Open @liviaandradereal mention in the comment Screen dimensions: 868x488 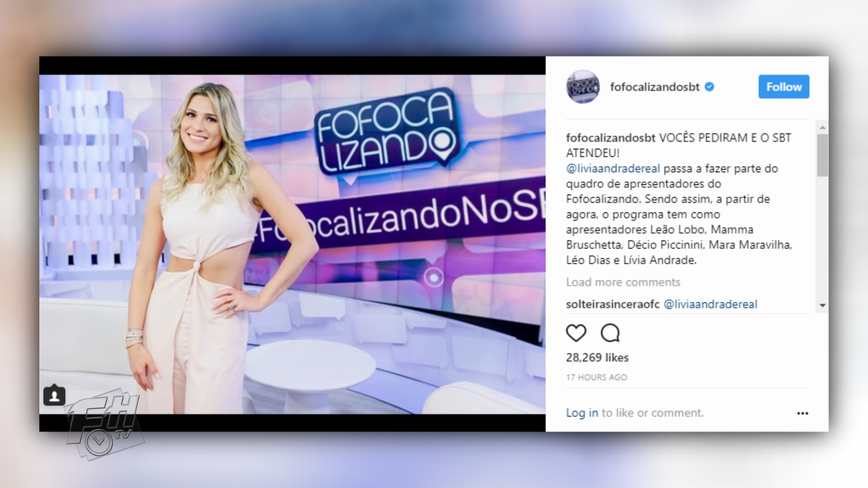(x=710, y=304)
